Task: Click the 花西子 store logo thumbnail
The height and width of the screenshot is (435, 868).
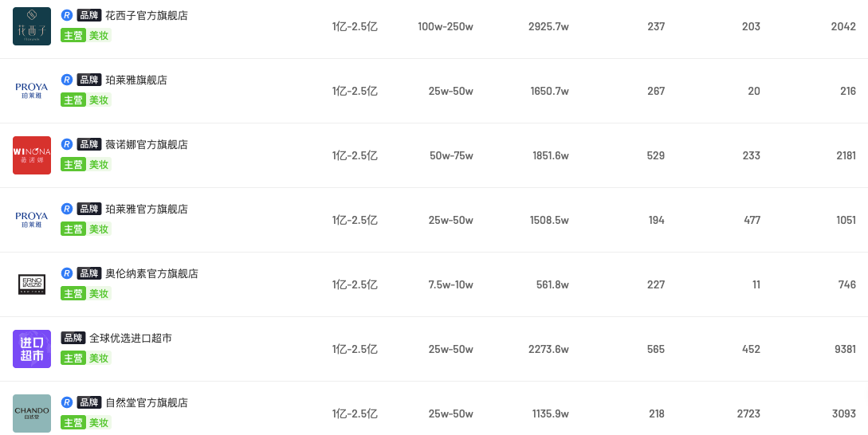Action: [x=32, y=26]
